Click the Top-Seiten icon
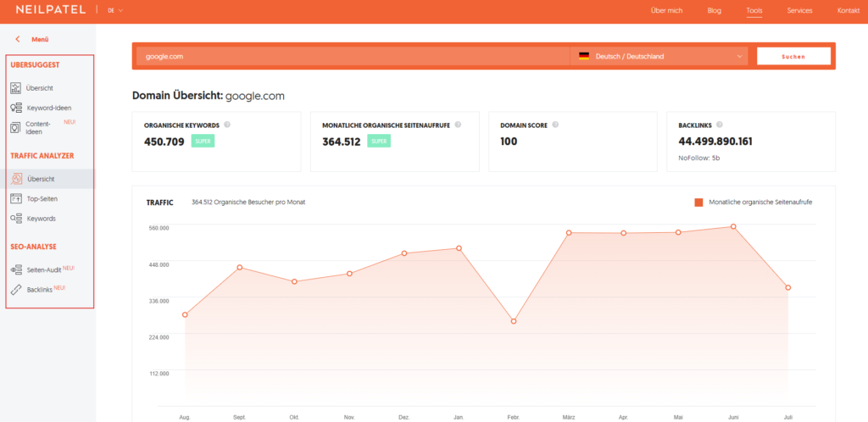 [16, 198]
